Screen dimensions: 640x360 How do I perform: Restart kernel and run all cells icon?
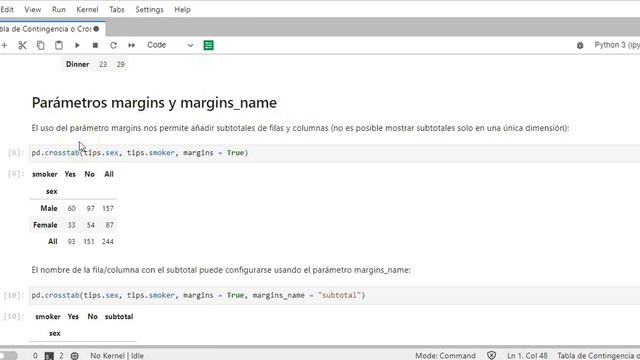[x=131, y=45]
